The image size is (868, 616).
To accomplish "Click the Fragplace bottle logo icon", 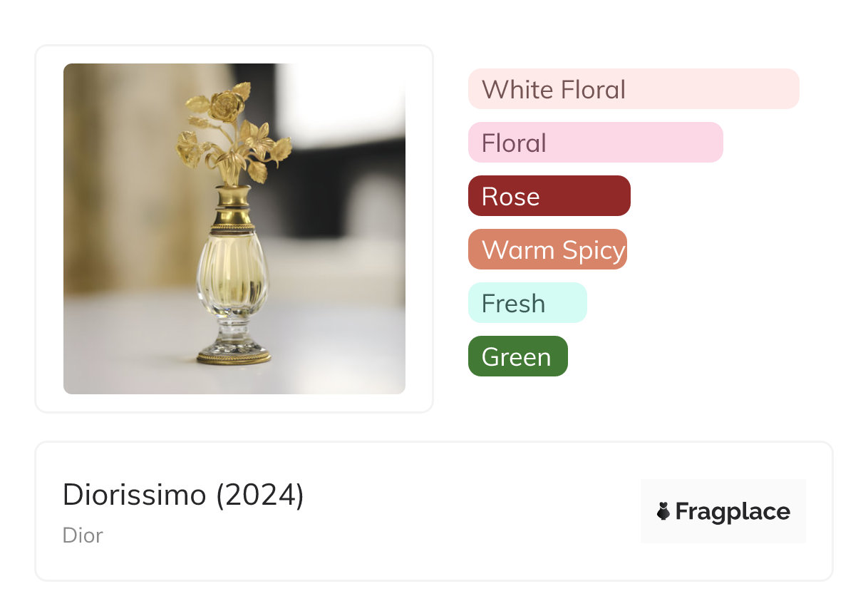I will (663, 511).
